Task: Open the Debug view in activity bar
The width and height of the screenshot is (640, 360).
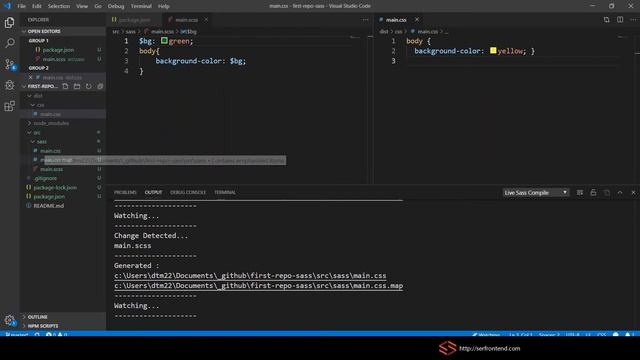Action: (9, 85)
